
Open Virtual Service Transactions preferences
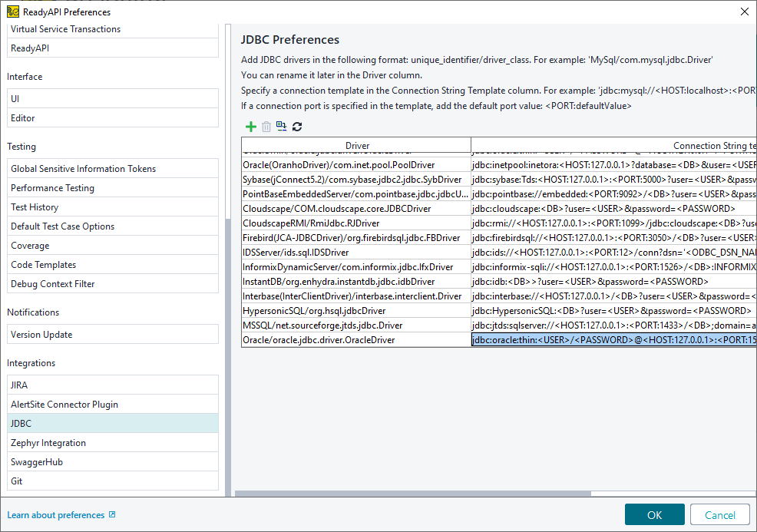pos(113,29)
